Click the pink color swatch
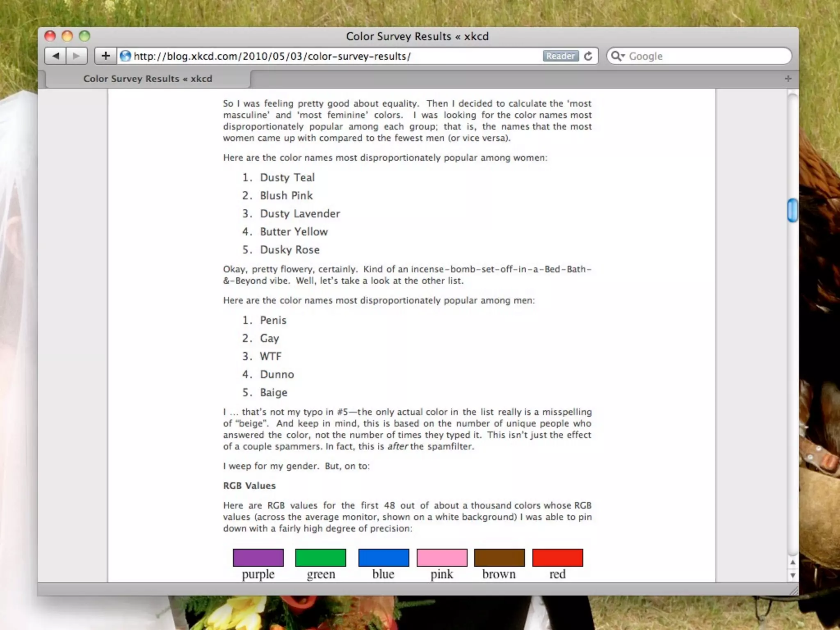 (442, 557)
